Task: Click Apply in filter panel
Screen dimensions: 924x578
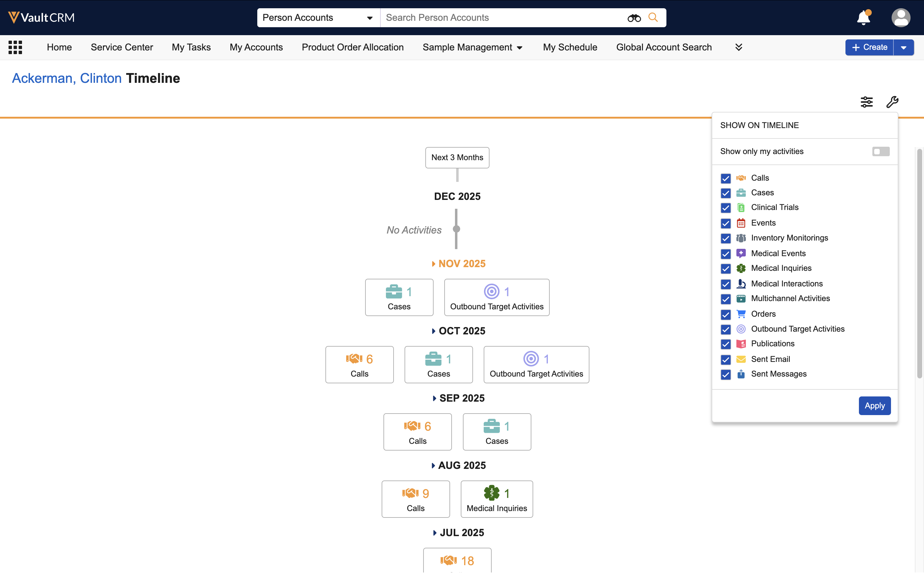Action: (x=874, y=406)
